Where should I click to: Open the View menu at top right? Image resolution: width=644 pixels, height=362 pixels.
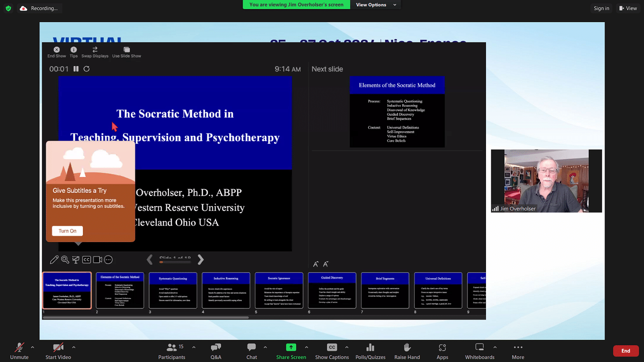[x=628, y=8]
